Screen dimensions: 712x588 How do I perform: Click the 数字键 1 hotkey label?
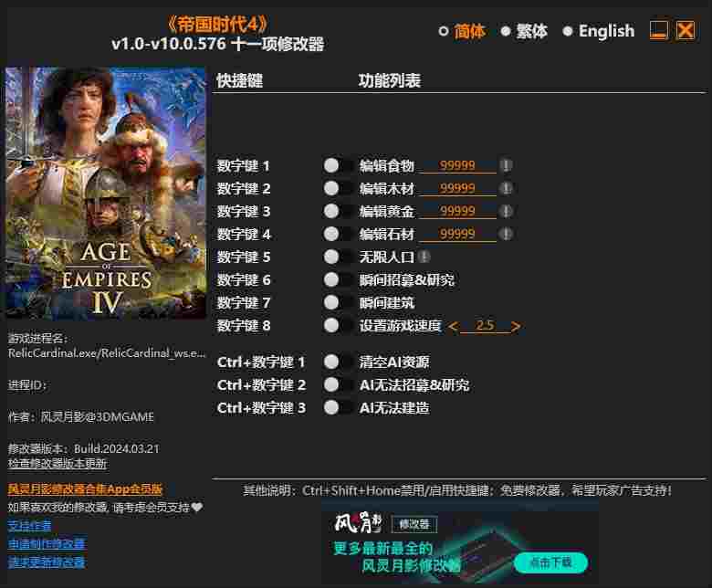click(x=244, y=166)
